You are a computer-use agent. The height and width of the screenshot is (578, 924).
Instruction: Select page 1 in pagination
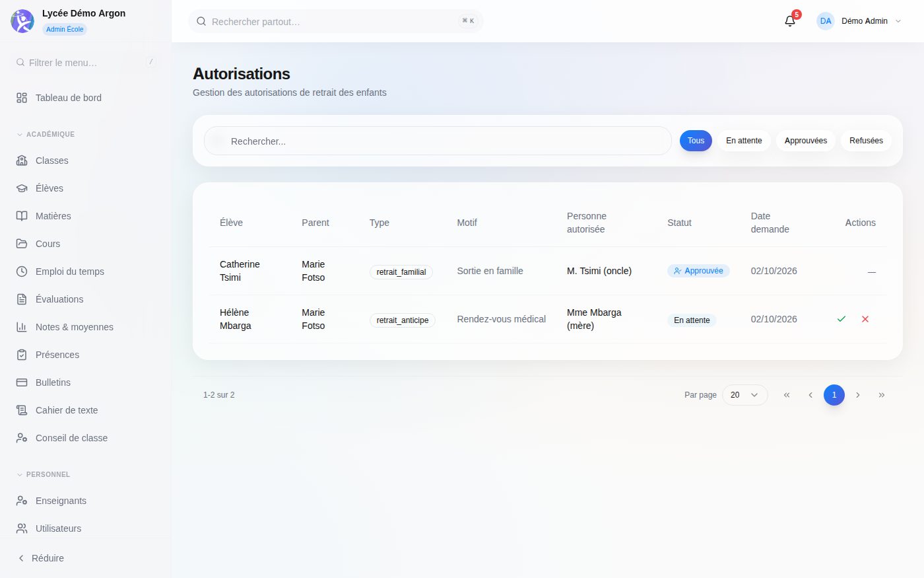pyautogui.click(x=834, y=395)
